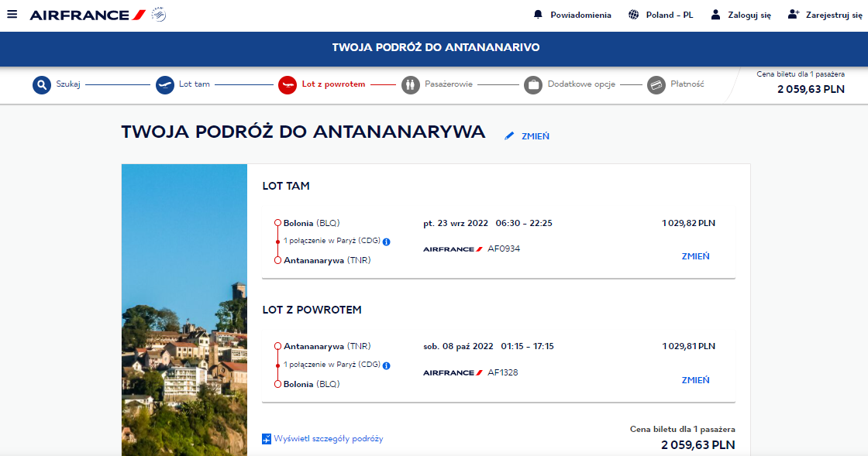The height and width of the screenshot is (456, 868).
Task: Click flight number AF1328
Action: [x=503, y=372]
